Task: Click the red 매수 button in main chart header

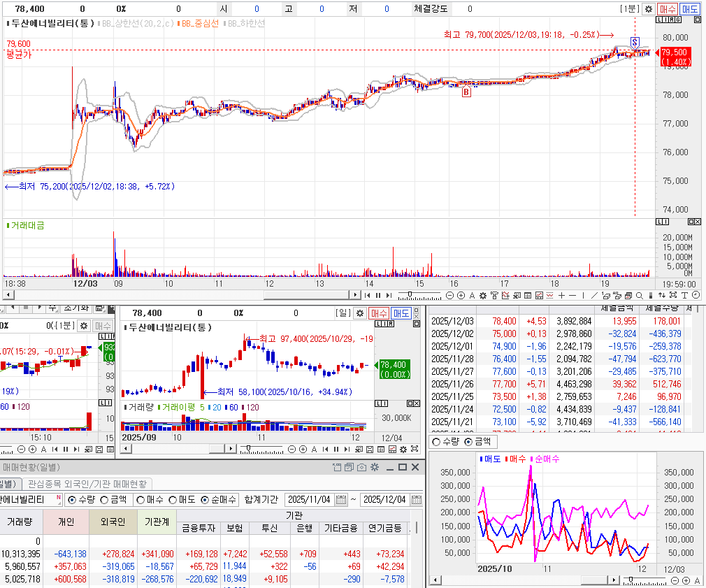Action: point(668,9)
